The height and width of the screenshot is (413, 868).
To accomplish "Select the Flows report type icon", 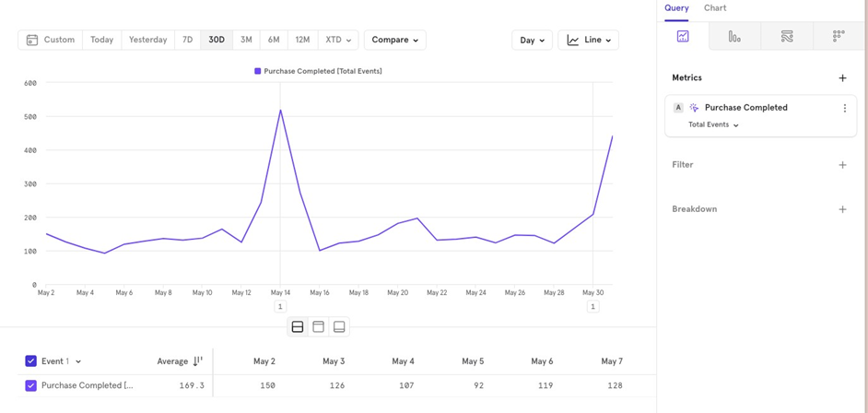I will click(x=787, y=36).
